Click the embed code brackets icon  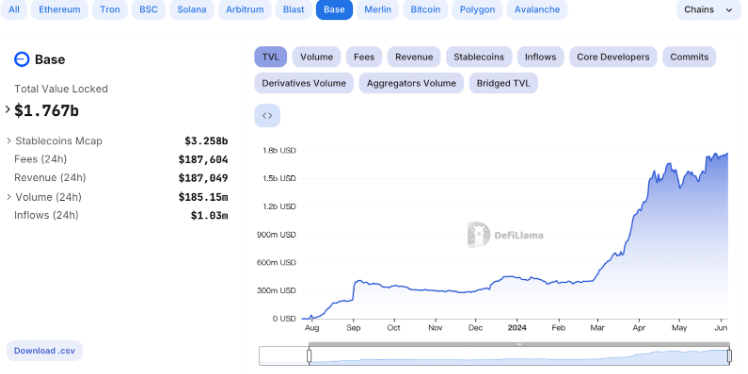pos(267,116)
